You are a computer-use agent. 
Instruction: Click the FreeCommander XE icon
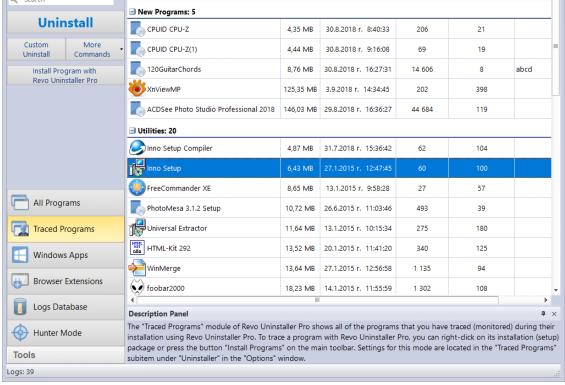pyautogui.click(x=137, y=188)
